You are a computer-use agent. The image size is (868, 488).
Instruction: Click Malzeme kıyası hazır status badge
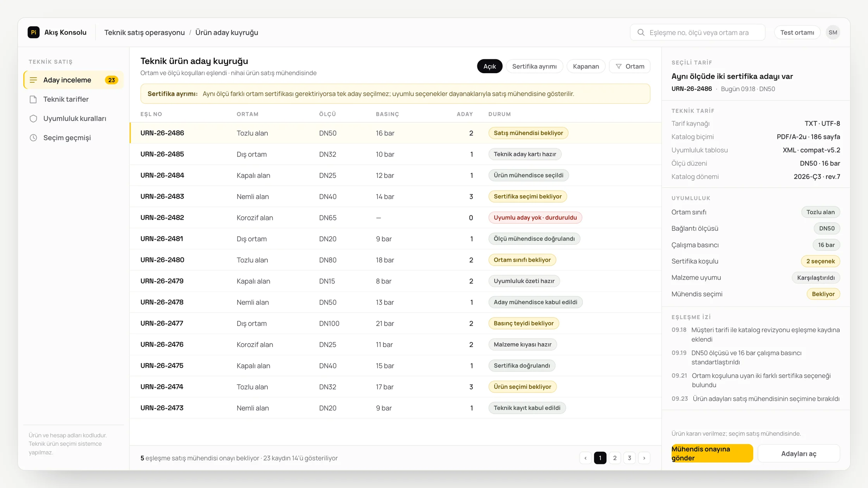pyautogui.click(x=522, y=344)
